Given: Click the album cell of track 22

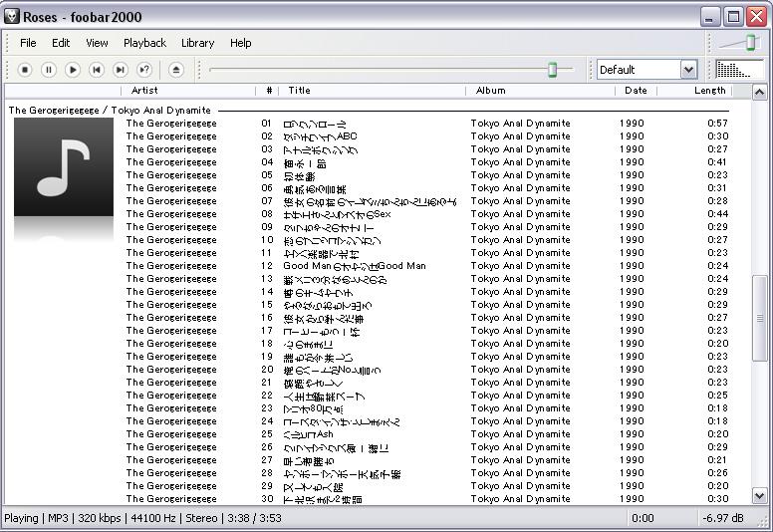Looking at the screenshot, I should coord(521,396).
